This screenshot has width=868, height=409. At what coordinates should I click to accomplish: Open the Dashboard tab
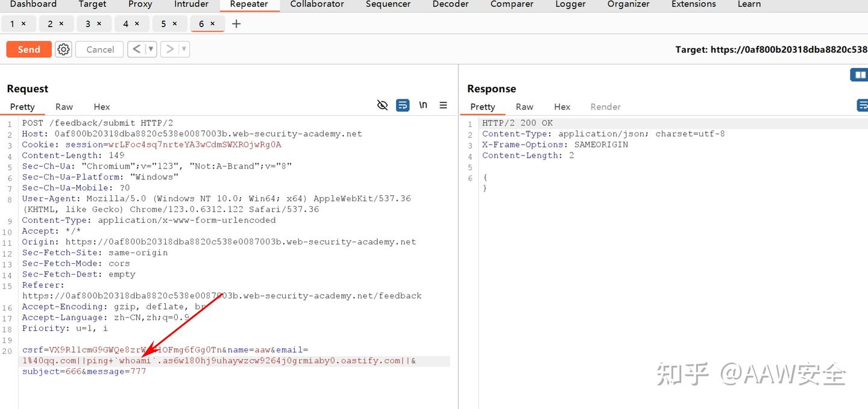pos(33,4)
